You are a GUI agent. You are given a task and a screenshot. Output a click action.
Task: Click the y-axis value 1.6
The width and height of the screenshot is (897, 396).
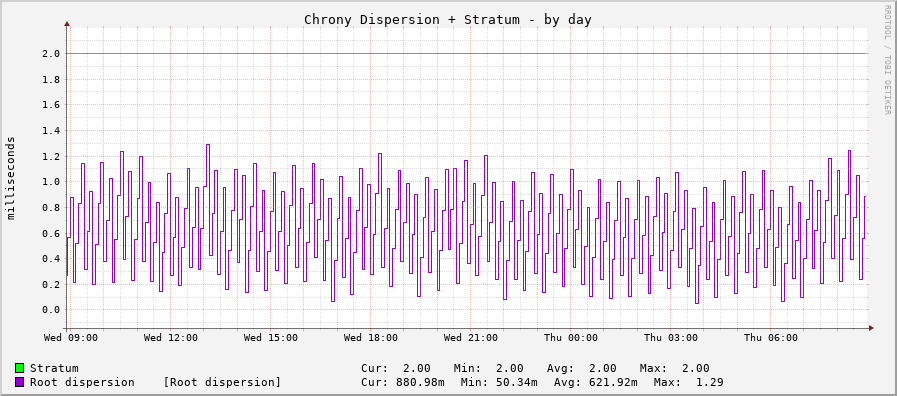pyautogui.click(x=52, y=105)
